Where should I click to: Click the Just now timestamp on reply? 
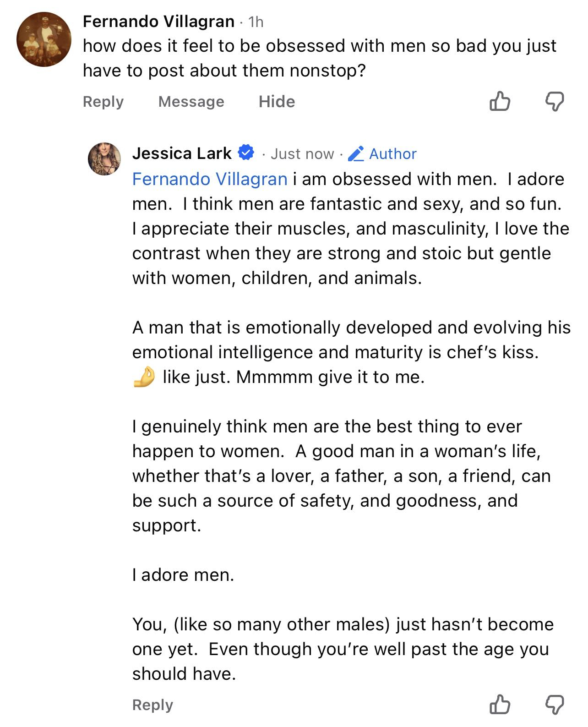coord(302,154)
